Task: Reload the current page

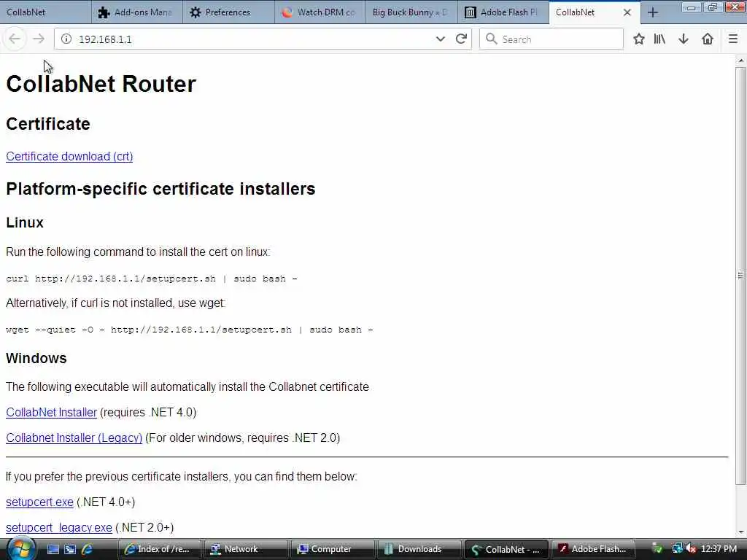Action: [x=461, y=39]
